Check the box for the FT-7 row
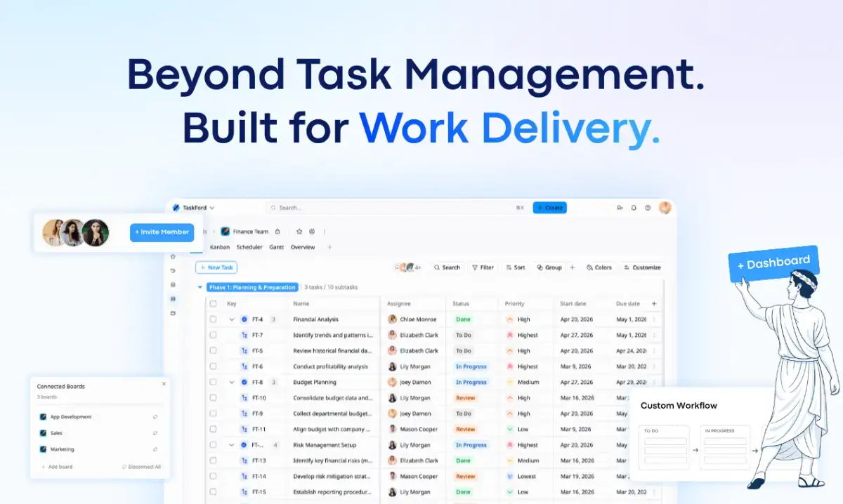This screenshot has height=504, width=843. [x=213, y=335]
